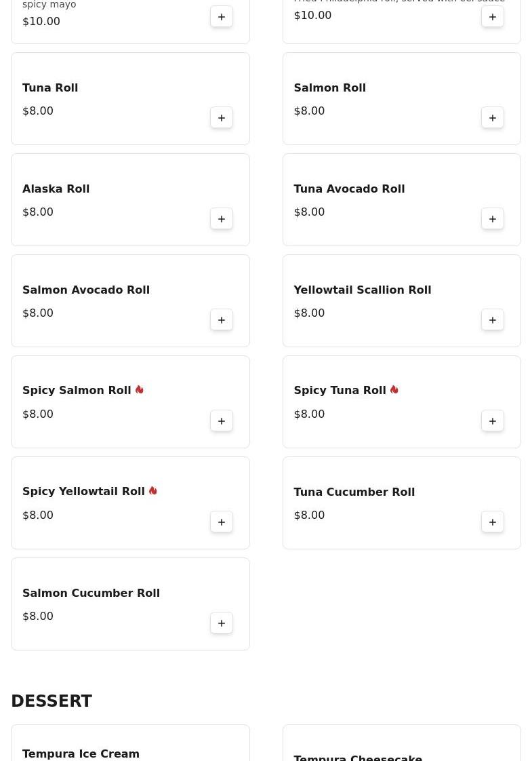Viewport: 532px width, 761px height.
Task: Open the Salmon Roll item title
Action: click(329, 88)
